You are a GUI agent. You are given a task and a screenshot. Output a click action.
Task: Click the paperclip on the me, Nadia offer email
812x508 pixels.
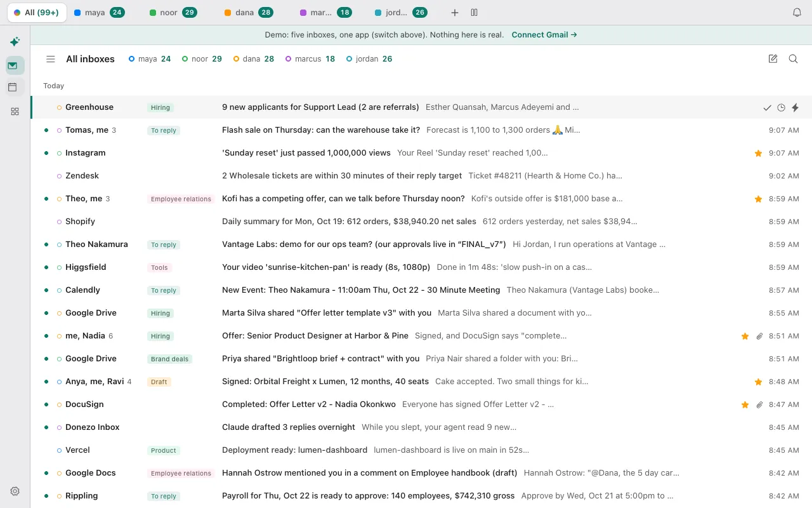click(759, 336)
